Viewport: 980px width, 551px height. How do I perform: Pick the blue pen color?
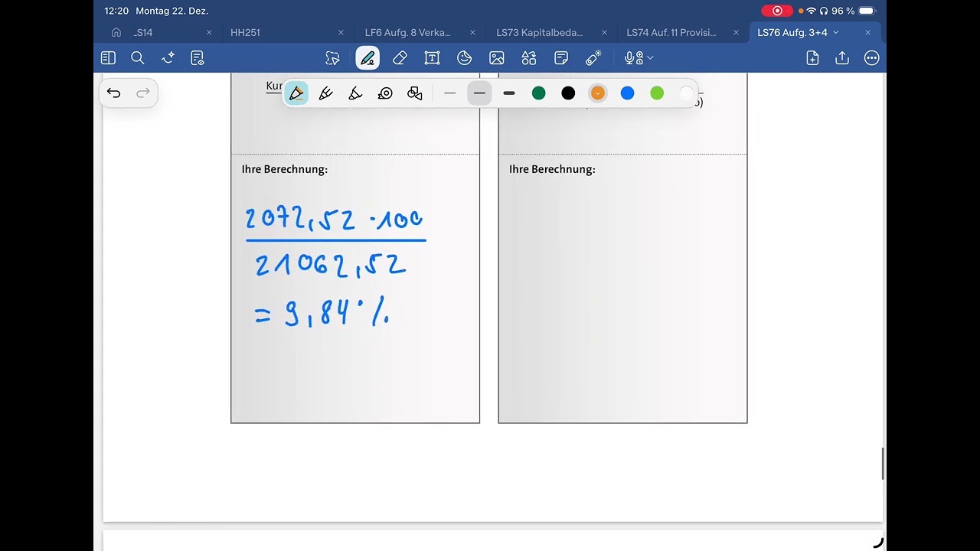coord(627,93)
